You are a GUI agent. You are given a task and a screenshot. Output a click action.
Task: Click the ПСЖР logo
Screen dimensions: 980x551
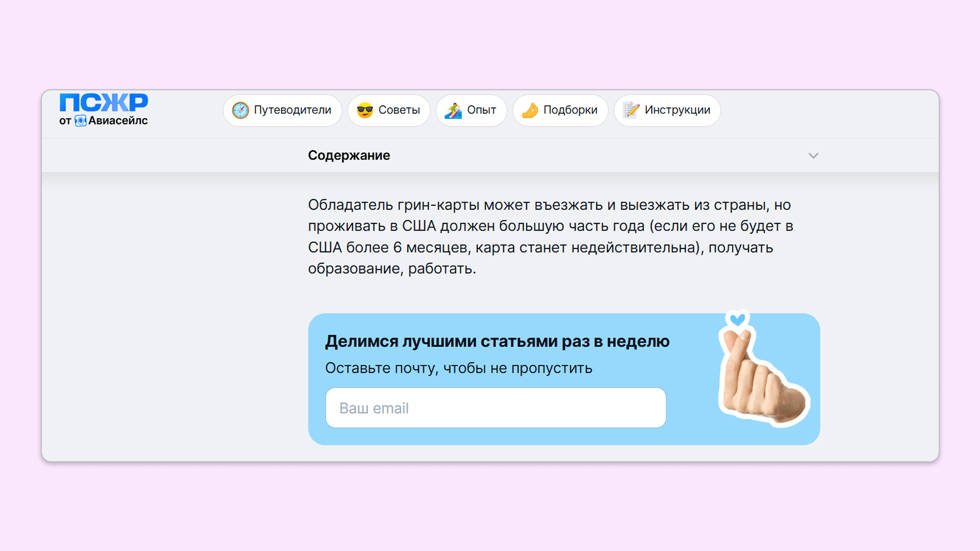click(104, 102)
